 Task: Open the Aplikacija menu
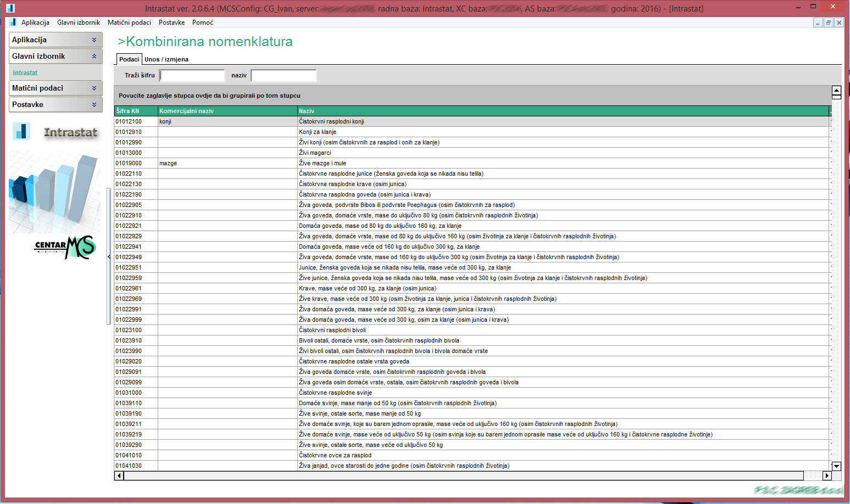coord(35,23)
